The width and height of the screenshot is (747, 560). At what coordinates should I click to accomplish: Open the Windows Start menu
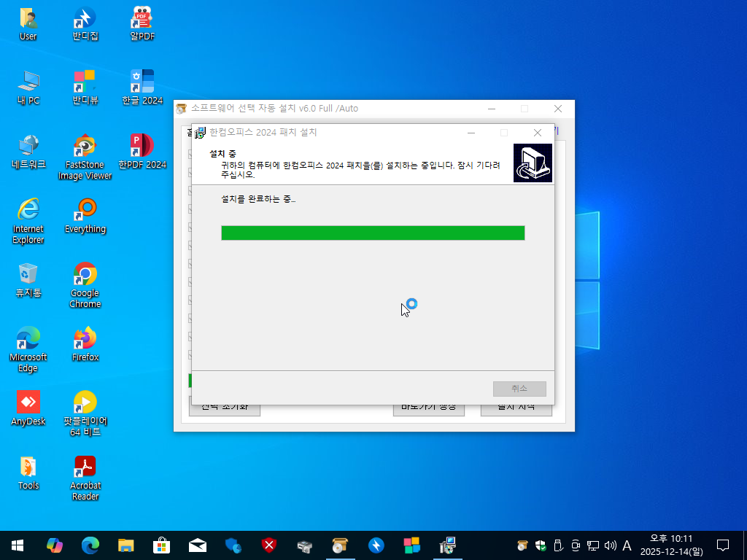click(x=18, y=545)
